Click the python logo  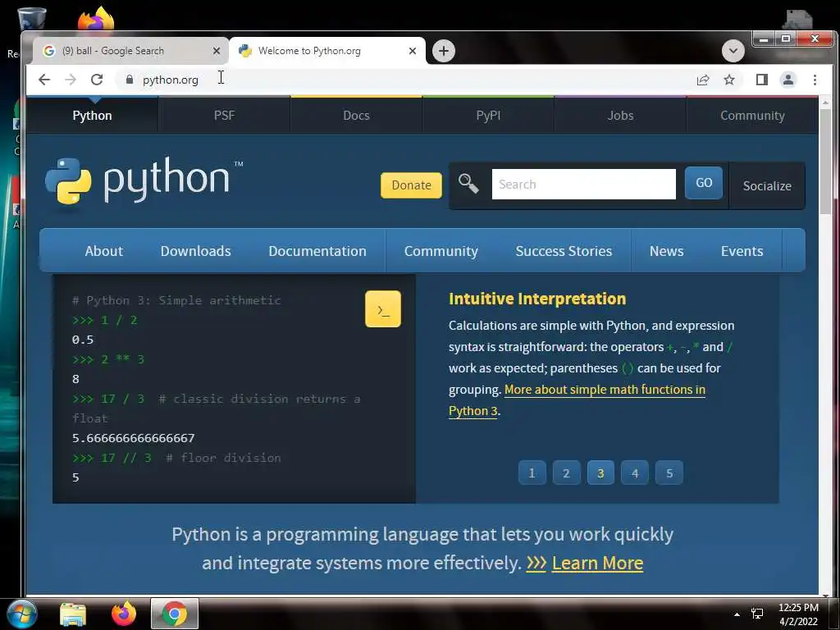[144, 180]
